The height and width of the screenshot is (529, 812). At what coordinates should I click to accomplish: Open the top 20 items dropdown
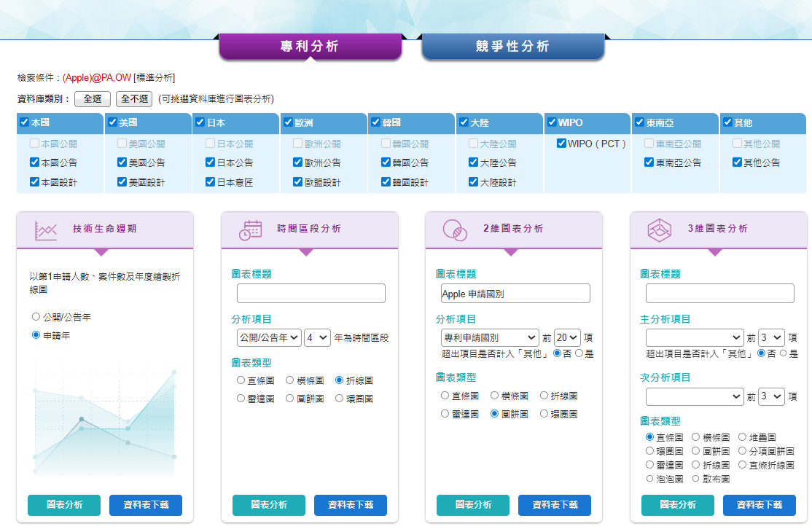[568, 337]
